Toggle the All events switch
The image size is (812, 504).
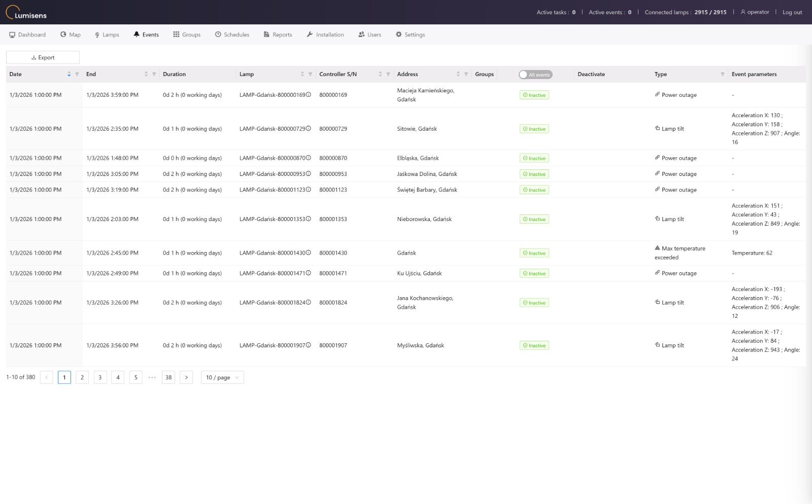(535, 75)
